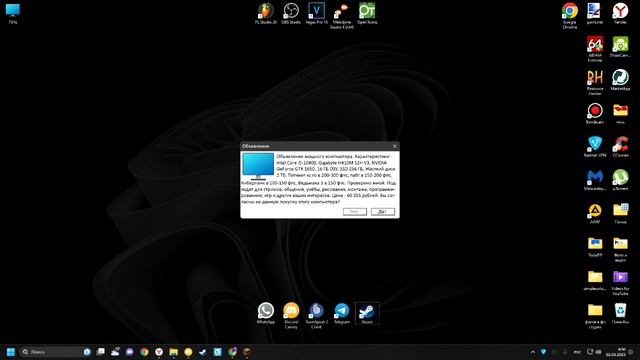Launch OBS Studio from desktop
640x360 pixels.
tap(291, 13)
